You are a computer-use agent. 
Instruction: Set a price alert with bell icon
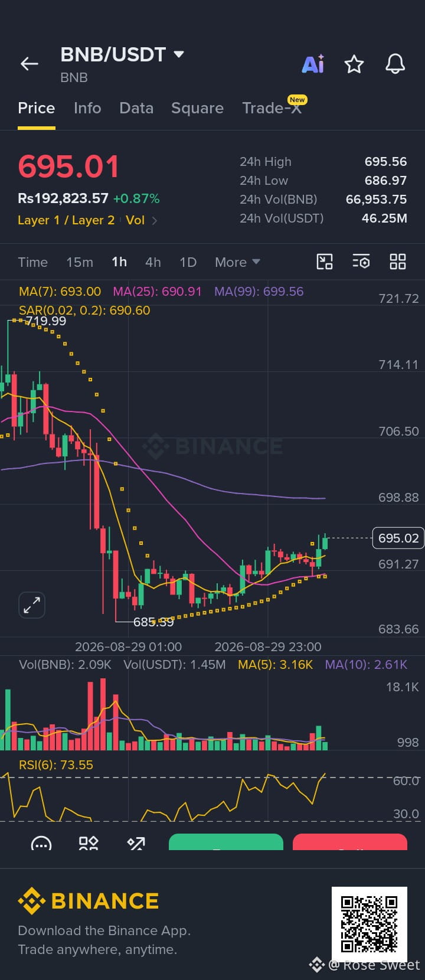[x=395, y=64]
